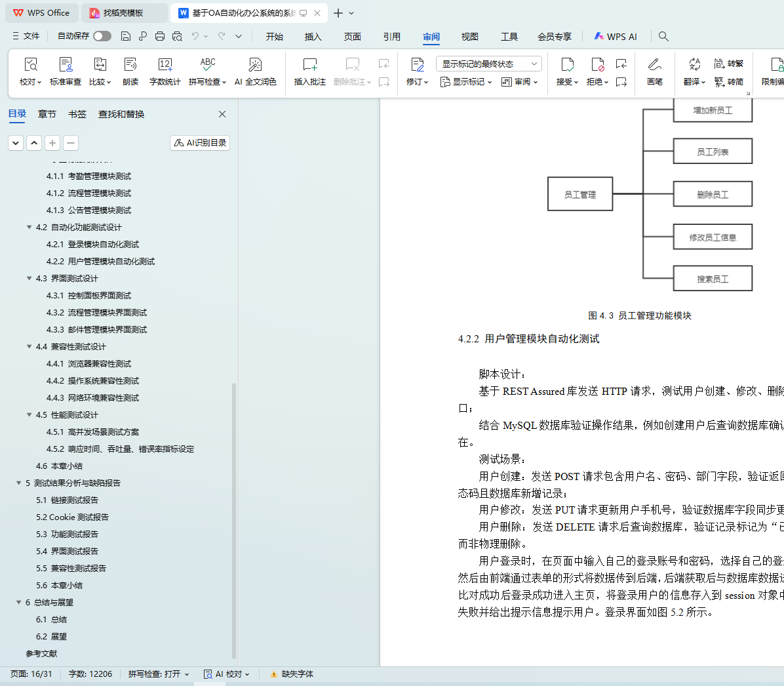Toggle the 自动保存 autosave switch
The width and height of the screenshot is (784, 686).
(102, 36)
